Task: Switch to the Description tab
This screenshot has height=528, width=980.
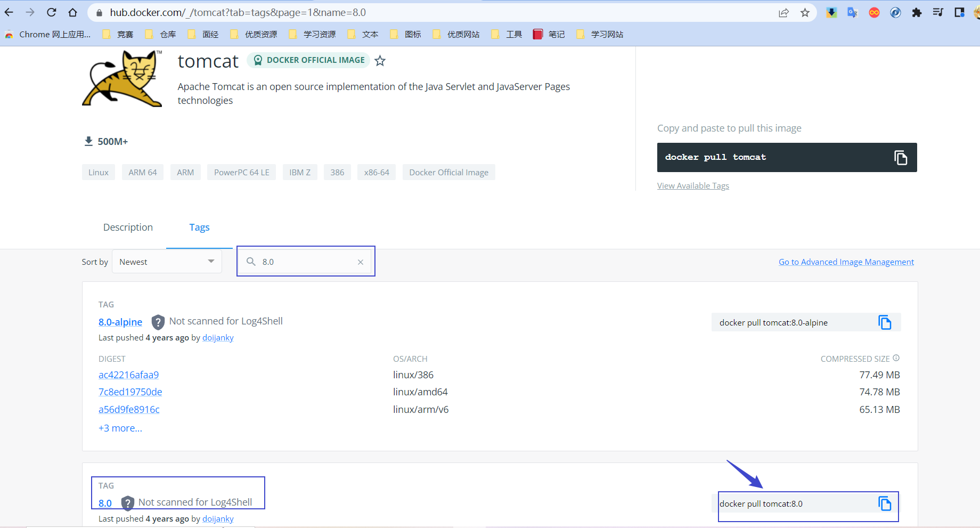Action: [128, 228]
